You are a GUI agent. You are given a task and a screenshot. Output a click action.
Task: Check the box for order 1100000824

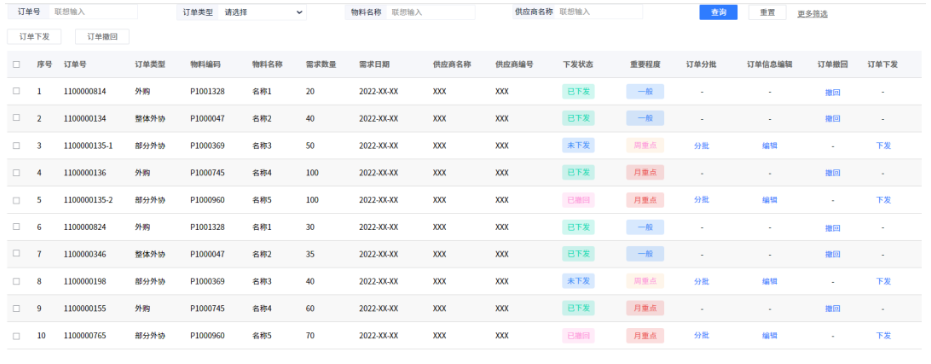pyautogui.click(x=16, y=226)
